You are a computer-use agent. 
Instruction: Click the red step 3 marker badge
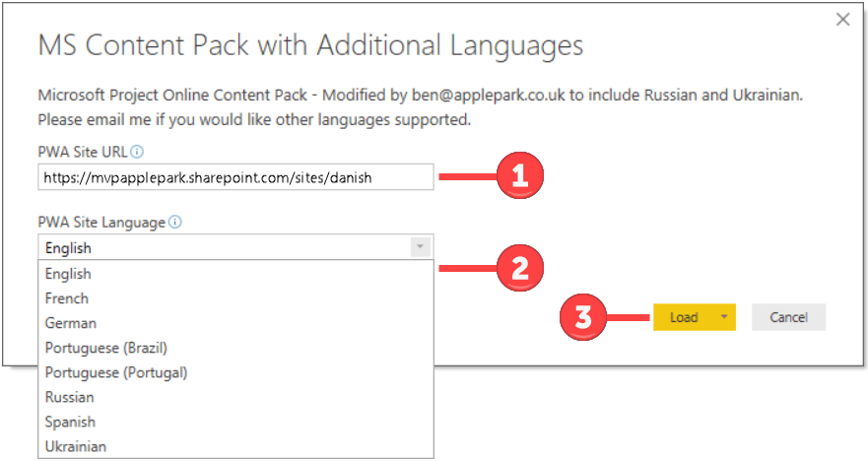tap(583, 317)
